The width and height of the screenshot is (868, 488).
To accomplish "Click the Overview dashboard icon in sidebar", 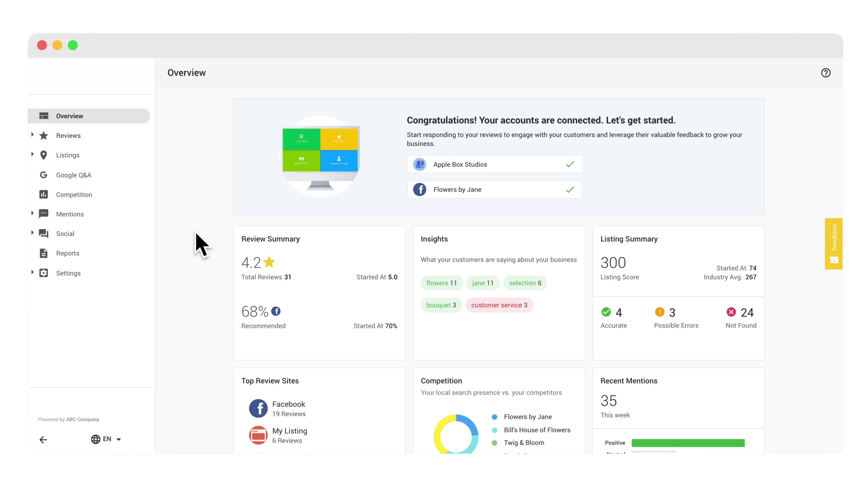I will coord(43,116).
